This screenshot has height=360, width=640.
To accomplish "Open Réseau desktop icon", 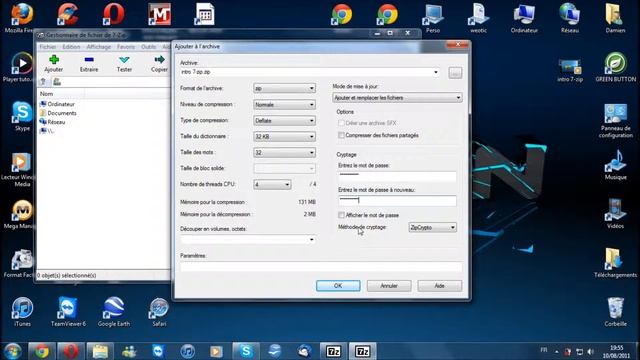I will click(x=570, y=18).
